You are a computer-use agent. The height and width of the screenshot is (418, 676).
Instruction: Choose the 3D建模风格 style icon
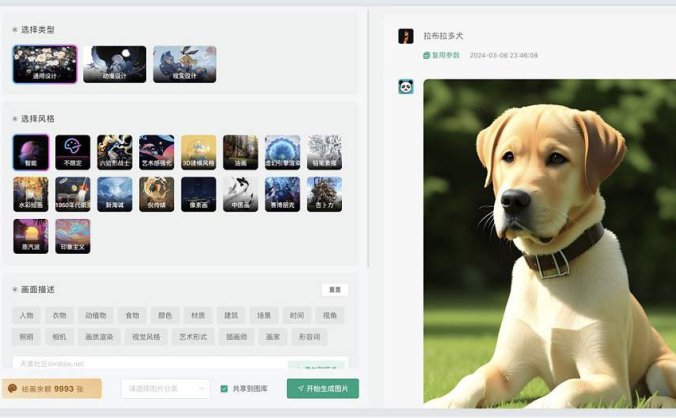[198, 153]
